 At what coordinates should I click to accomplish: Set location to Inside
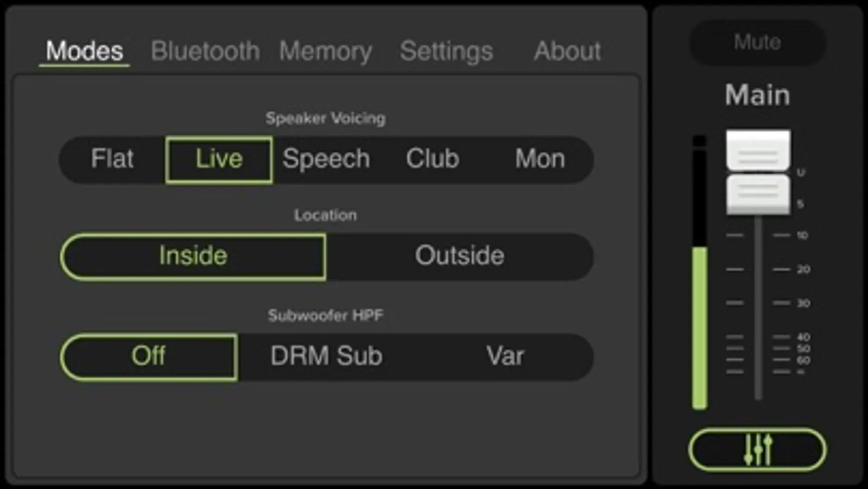coord(193,256)
